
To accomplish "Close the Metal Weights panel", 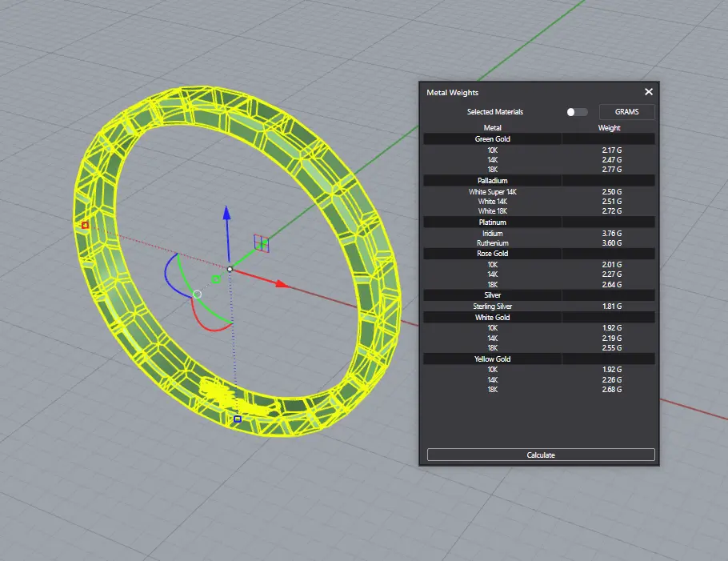I will 649,92.
